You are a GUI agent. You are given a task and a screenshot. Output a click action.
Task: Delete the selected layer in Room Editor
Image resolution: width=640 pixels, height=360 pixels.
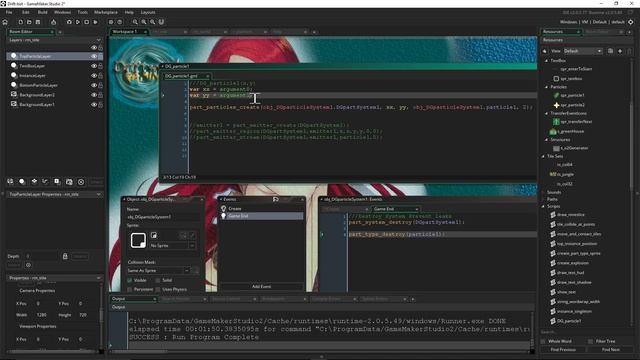81,182
